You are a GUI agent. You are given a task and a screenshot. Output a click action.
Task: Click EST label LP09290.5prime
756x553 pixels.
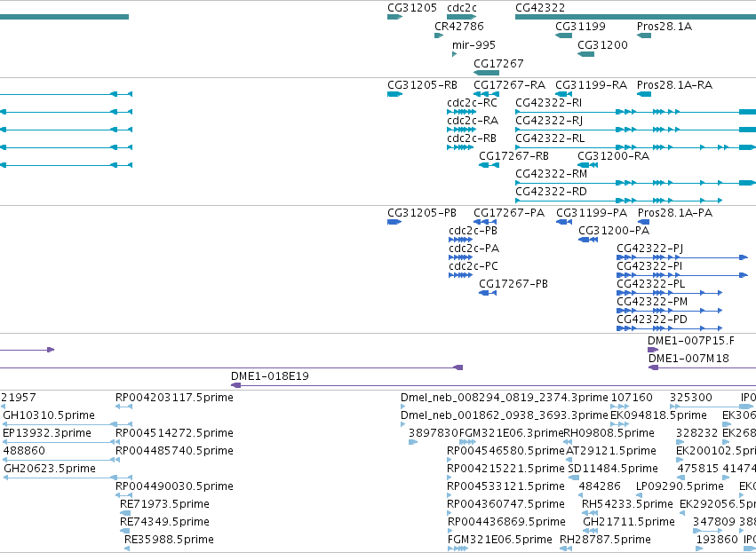680,487
